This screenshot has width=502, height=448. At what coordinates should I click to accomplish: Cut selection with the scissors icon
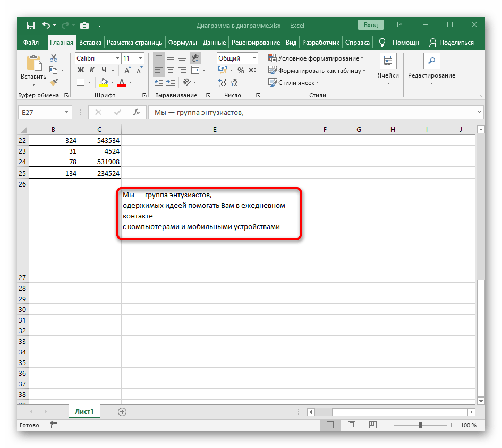[54, 58]
